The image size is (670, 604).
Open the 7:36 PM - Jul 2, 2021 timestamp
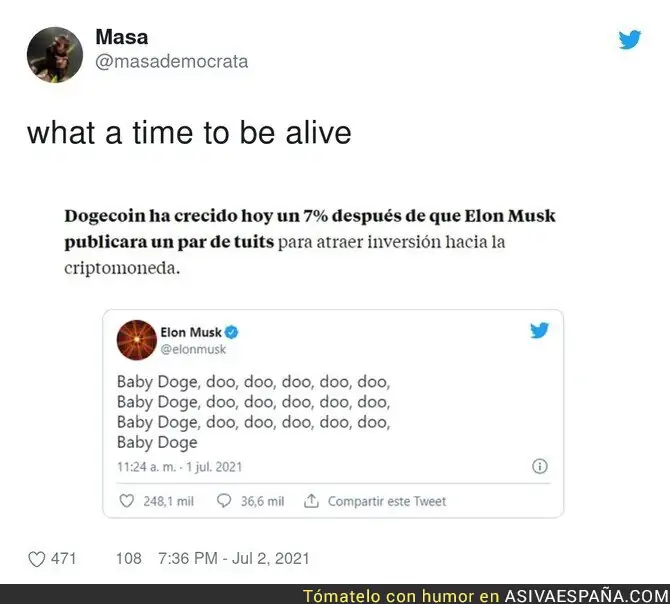tap(233, 558)
